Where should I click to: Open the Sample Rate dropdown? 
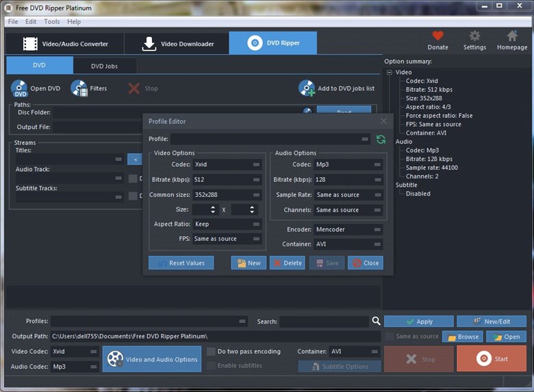[x=348, y=195]
